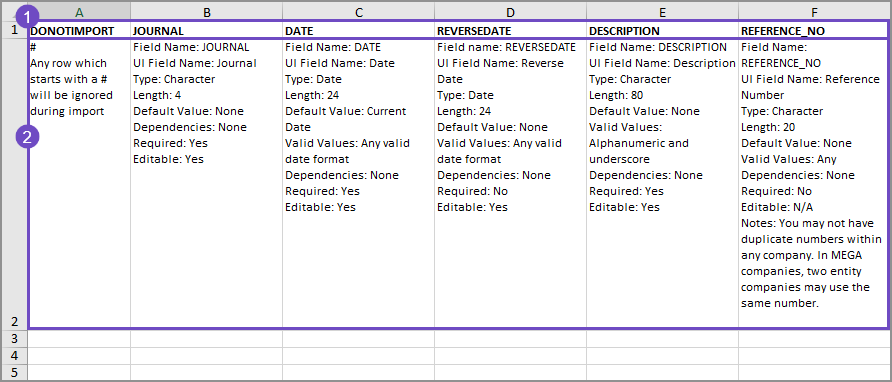The width and height of the screenshot is (892, 382).
Task: Click empty cell E3 under DESCRIPTION
Action: coord(662,339)
